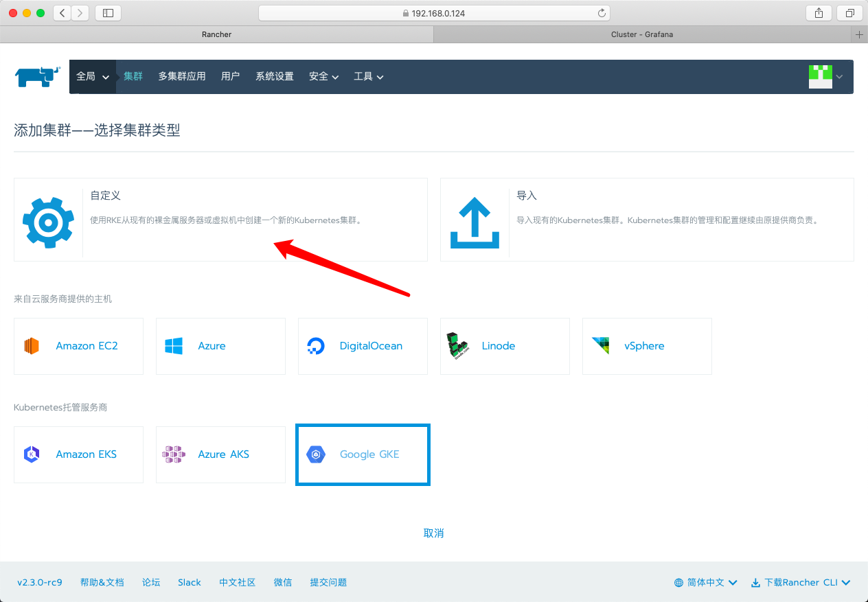Select the Azure label

coord(212,346)
